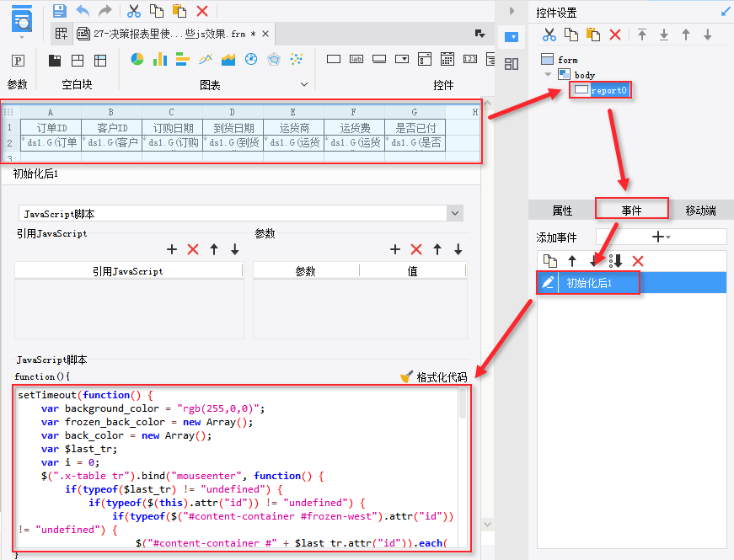Switch to the 属性 tab

pyautogui.click(x=562, y=211)
